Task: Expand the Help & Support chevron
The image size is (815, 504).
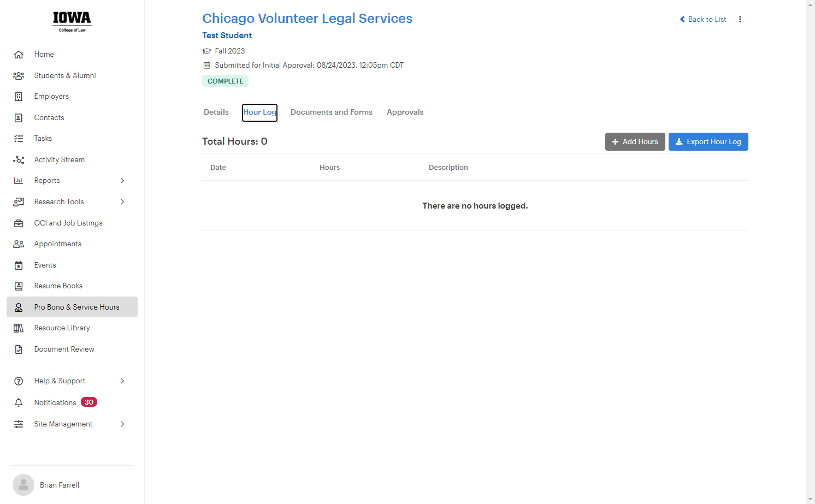Action: (x=122, y=381)
